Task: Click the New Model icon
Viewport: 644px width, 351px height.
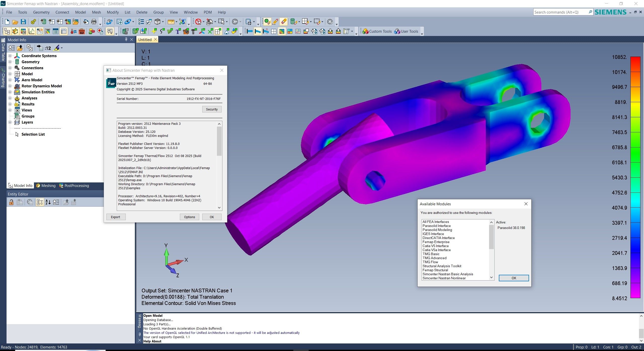Action: pyautogui.click(x=7, y=22)
